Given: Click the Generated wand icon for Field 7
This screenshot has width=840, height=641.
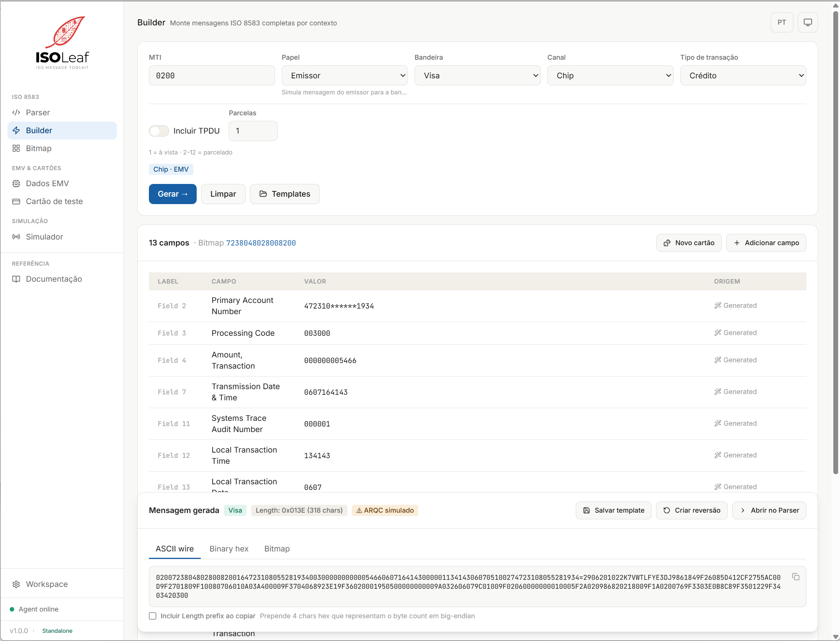Looking at the screenshot, I should click(718, 392).
